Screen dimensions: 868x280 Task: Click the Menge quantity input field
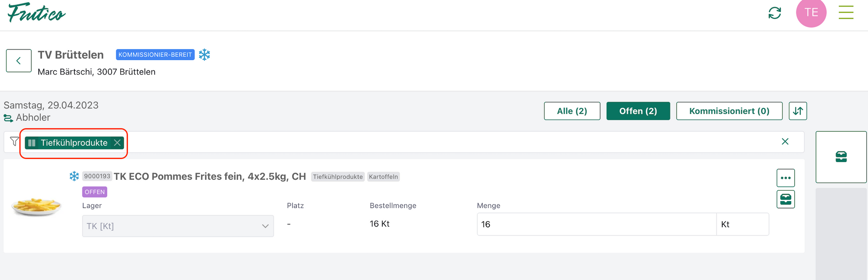(x=596, y=225)
